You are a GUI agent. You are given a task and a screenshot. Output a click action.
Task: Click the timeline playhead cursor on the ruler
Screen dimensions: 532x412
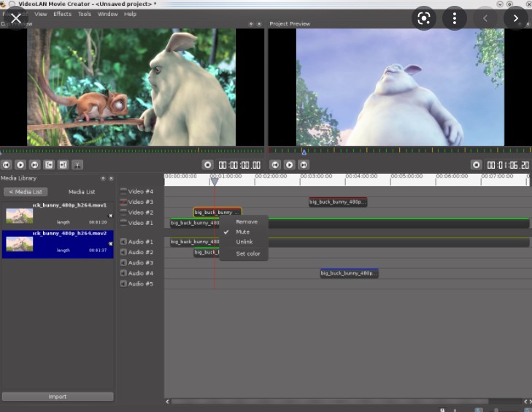[x=215, y=182]
